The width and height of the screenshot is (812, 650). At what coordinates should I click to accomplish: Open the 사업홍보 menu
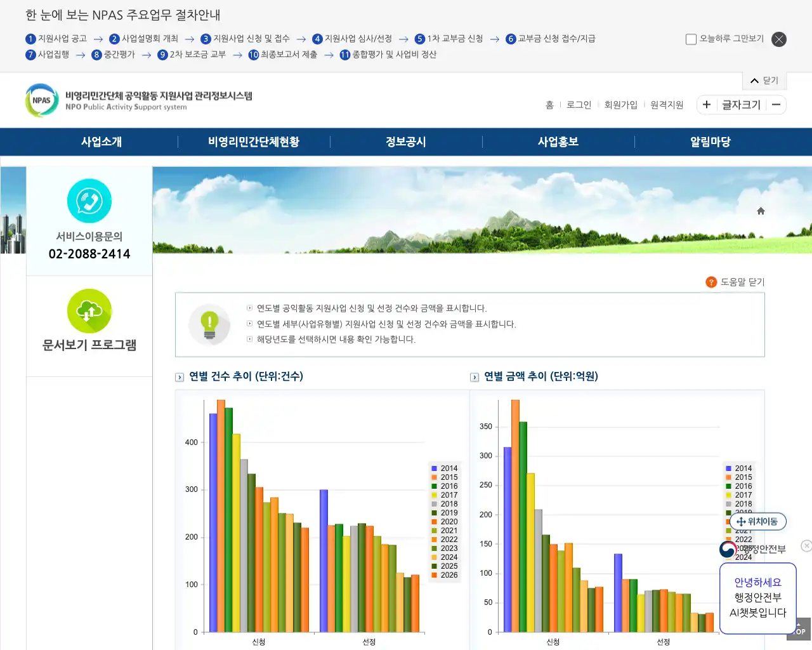point(558,142)
